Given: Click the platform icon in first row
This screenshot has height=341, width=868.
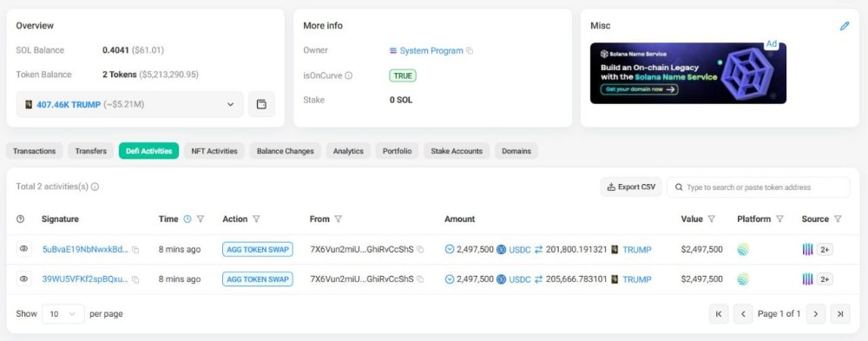Looking at the screenshot, I should (x=743, y=250).
